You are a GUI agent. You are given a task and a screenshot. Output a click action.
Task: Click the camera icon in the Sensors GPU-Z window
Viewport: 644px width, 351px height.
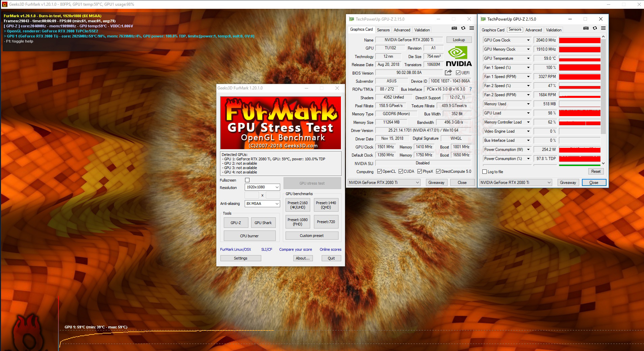tap(586, 28)
